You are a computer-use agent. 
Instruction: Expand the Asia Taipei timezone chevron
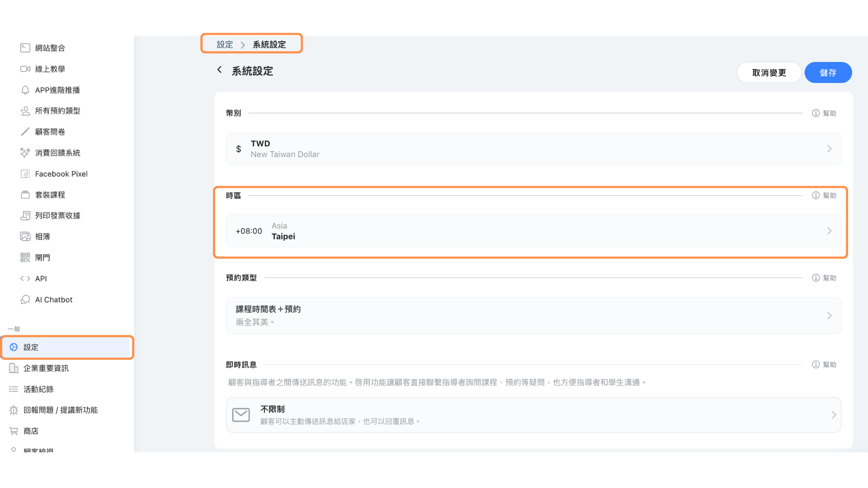point(829,231)
